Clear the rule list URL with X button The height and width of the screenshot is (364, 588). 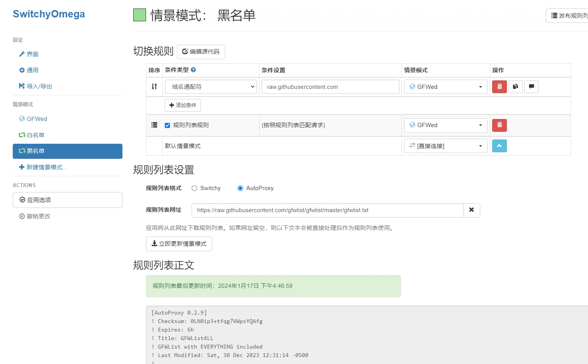pos(472,210)
